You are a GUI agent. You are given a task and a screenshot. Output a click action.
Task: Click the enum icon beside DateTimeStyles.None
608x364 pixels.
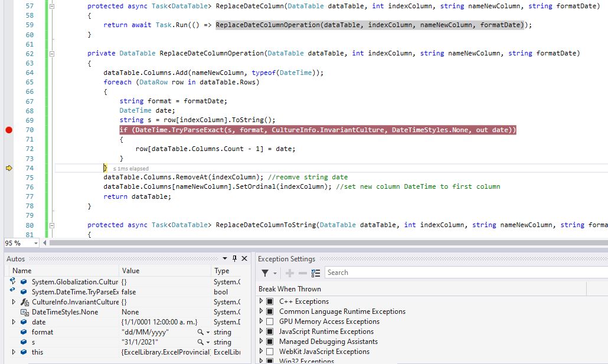(24, 312)
